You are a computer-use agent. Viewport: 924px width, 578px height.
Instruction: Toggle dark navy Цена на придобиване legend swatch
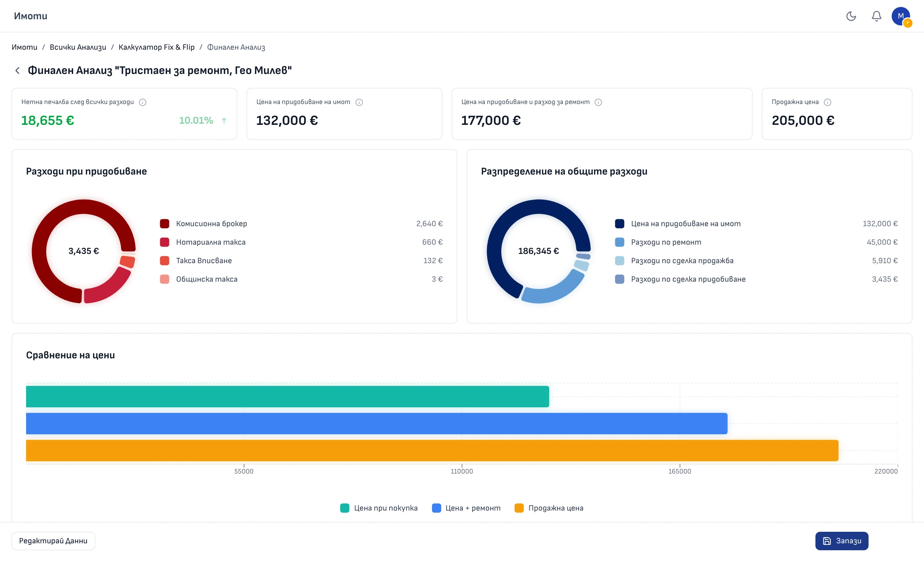click(x=619, y=223)
